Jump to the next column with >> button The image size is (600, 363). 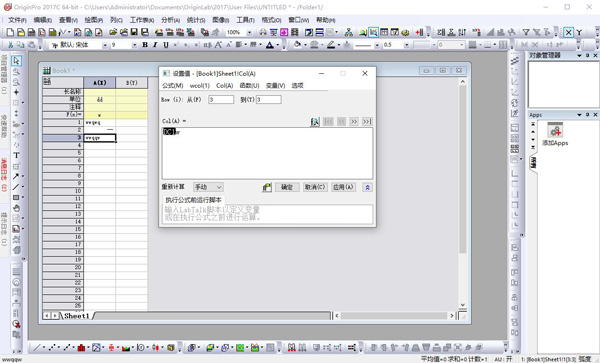tap(354, 122)
